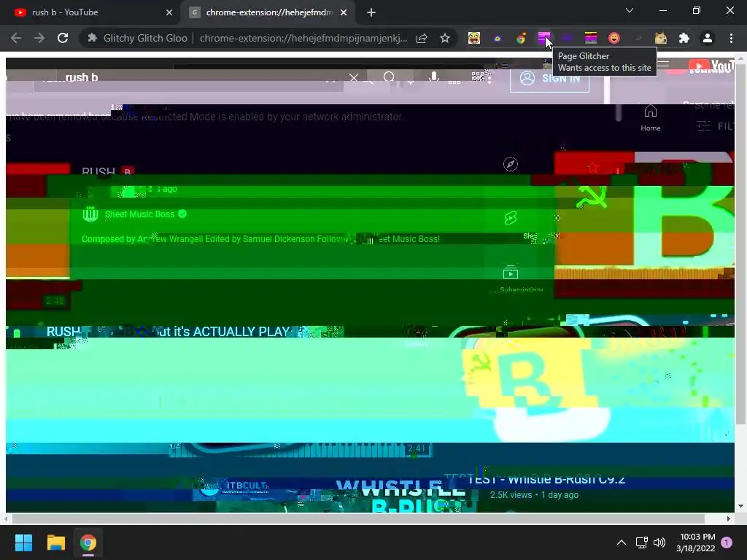Open the video titled 'RUSH B'

click(108, 171)
